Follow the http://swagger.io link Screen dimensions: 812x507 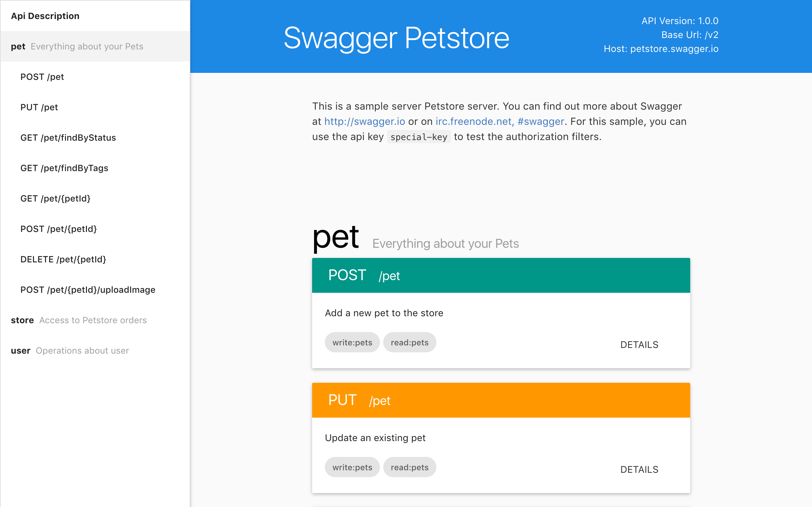364,121
